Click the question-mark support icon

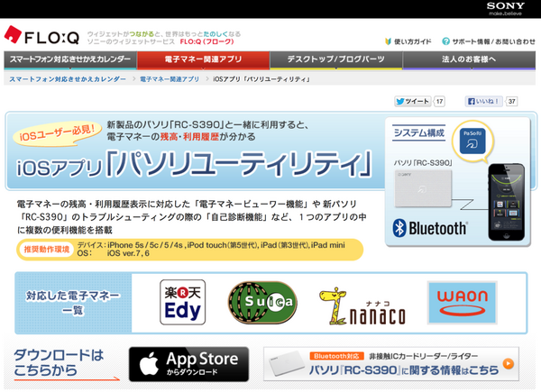(445, 41)
